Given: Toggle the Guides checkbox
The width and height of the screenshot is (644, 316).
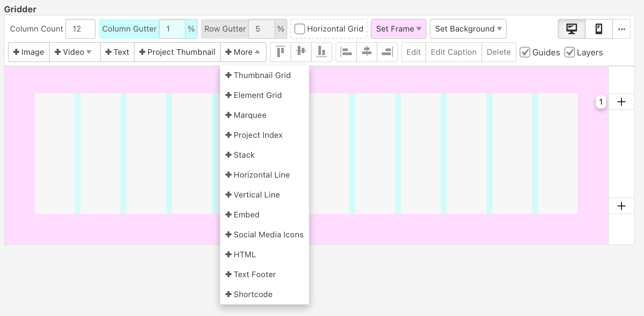Looking at the screenshot, I should [x=525, y=52].
